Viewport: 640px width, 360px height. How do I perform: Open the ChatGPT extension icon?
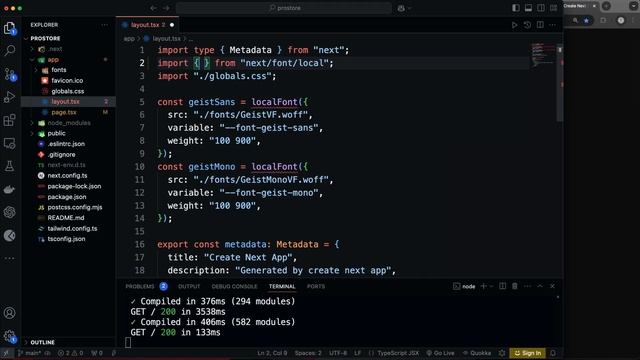[9, 212]
